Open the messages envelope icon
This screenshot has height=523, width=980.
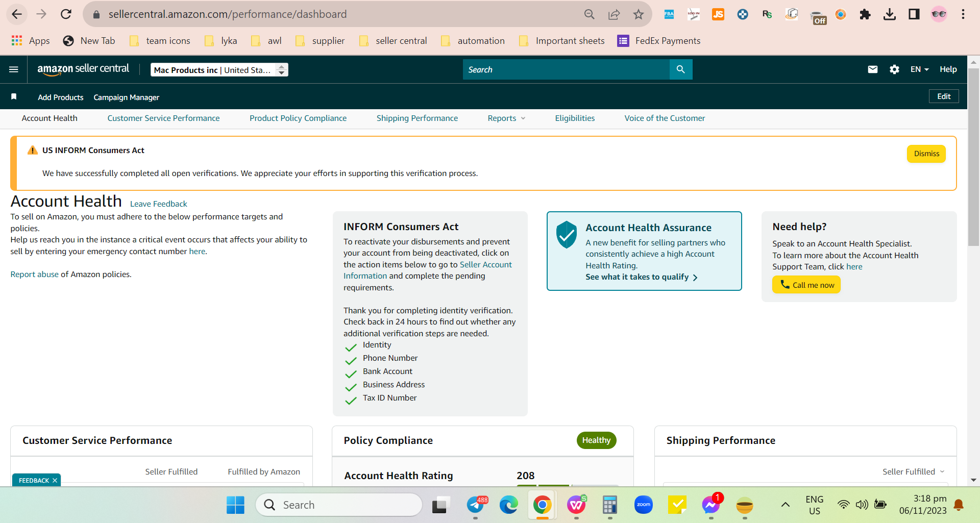(873, 69)
